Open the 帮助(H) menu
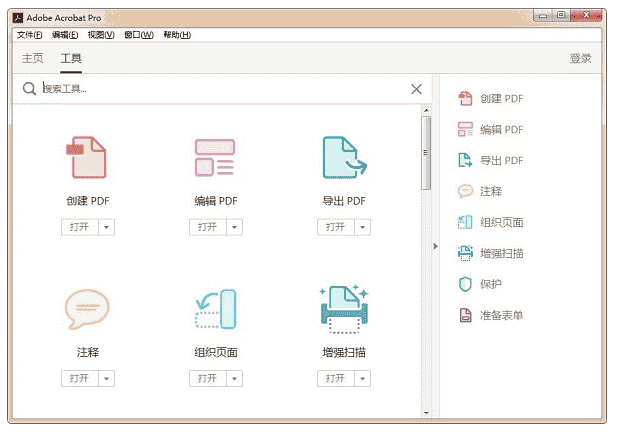619x431 pixels. click(175, 35)
